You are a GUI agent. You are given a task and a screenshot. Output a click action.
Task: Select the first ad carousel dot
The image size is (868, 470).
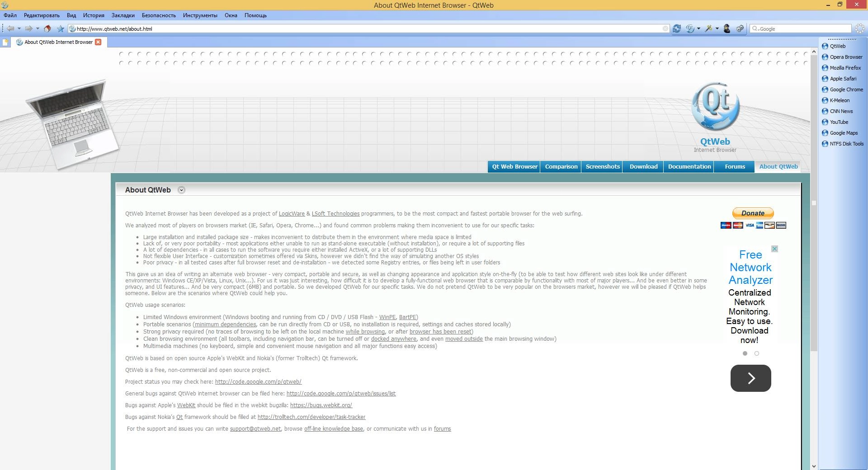pyautogui.click(x=745, y=353)
